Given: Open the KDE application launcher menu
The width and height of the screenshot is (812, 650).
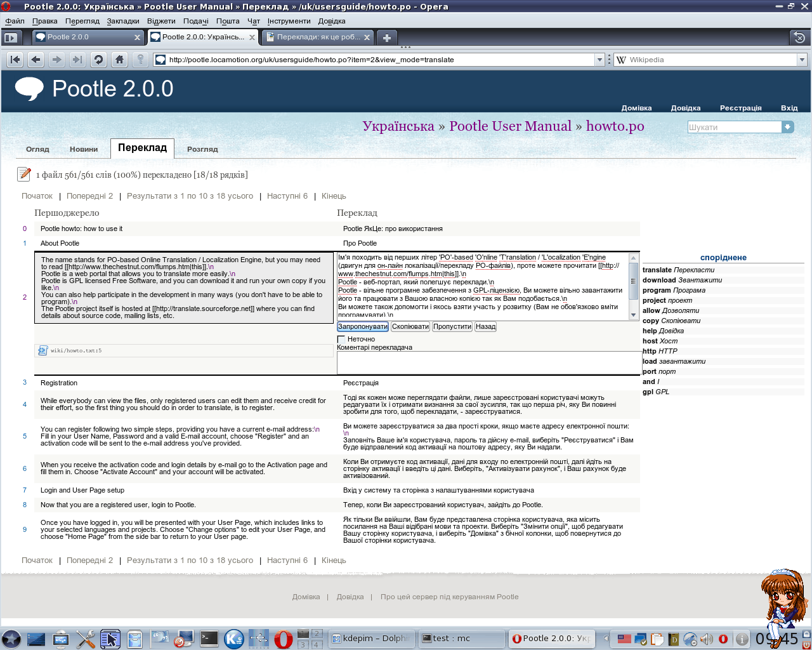Looking at the screenshot, I should coord(11,639).
